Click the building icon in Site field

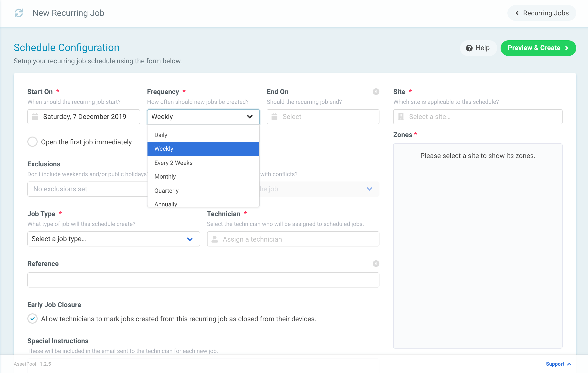coord(401,117)
